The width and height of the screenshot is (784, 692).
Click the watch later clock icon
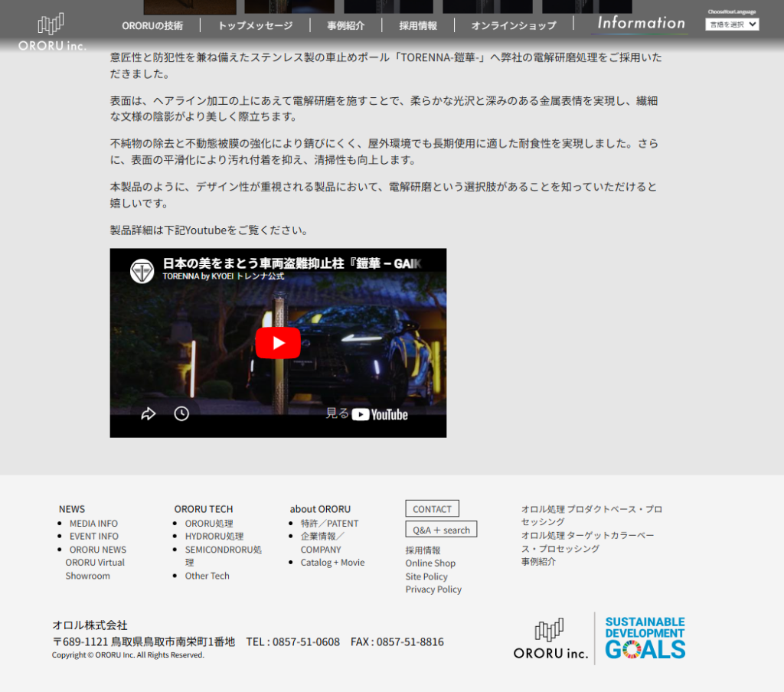coord(181,414)
